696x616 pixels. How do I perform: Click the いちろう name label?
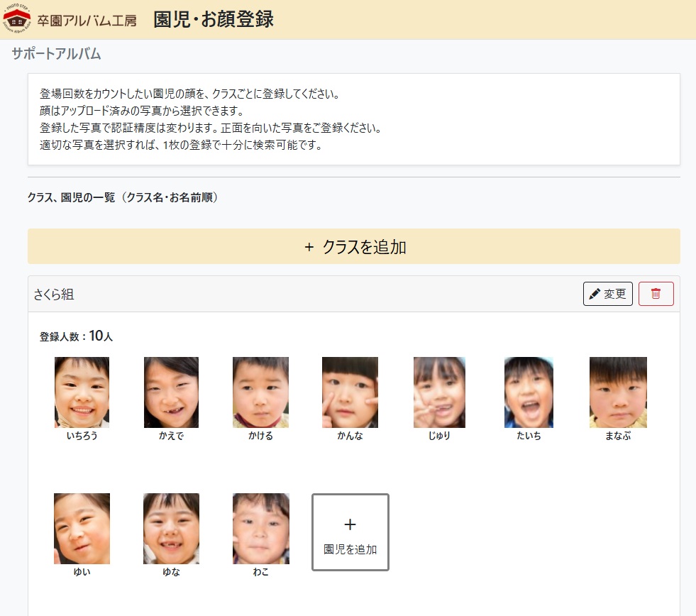point(82,436)
